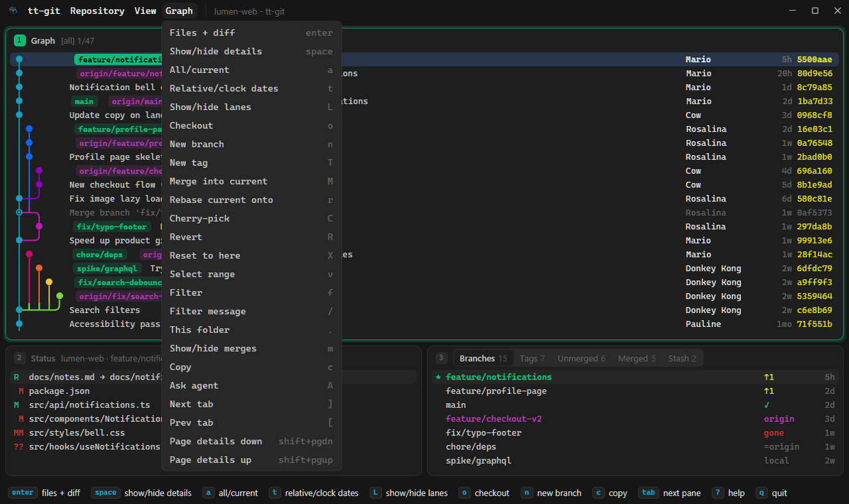Open the View menu
Viewport: 849px width, 504px height.
[145, 11]
